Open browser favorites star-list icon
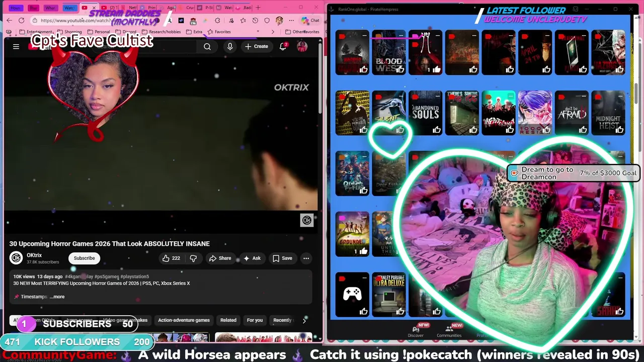The height and width of the screenshot is (362, 644). 243,20
